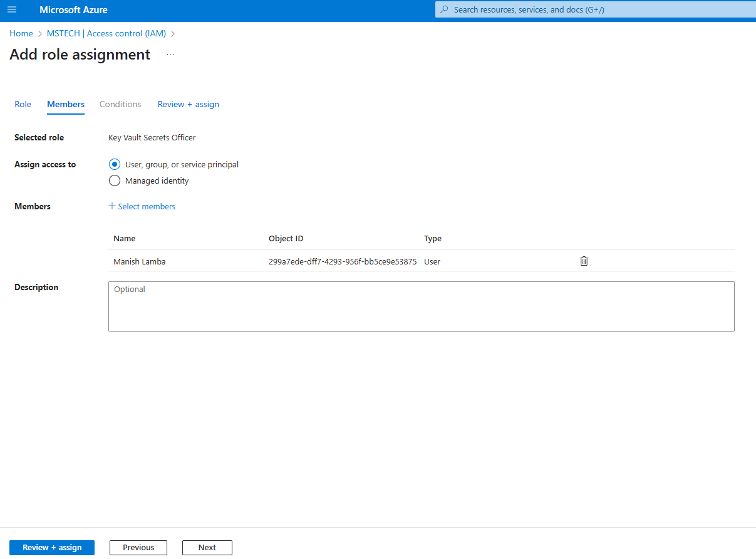Screen dimensions: 756x559
Task: Focus the Azure resource search field
Action: tap(595, 10)
